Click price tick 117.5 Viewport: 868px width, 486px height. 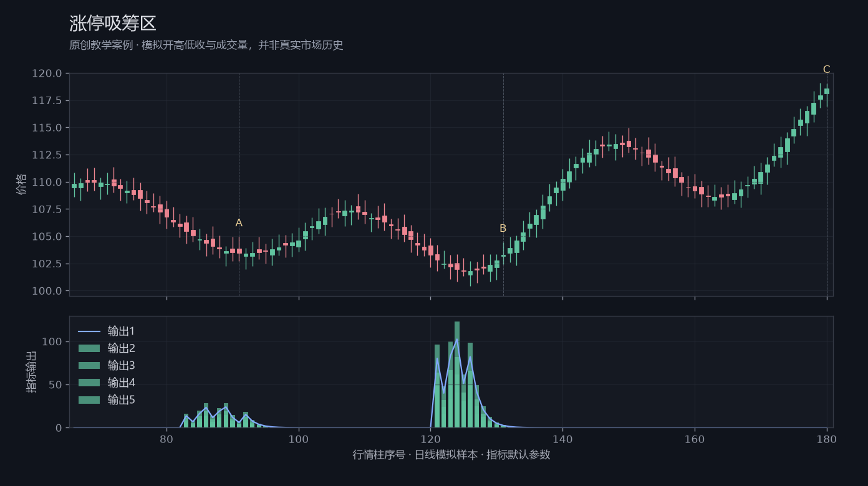47,101
